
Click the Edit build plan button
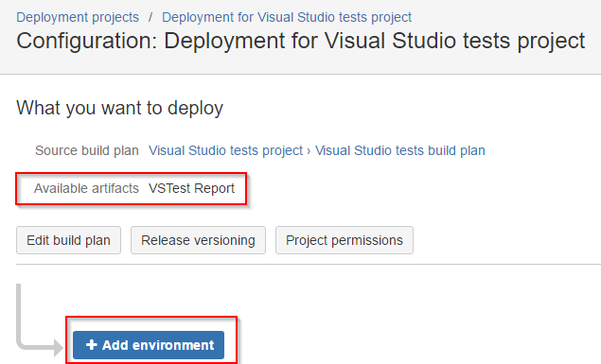tap(68, 240)
